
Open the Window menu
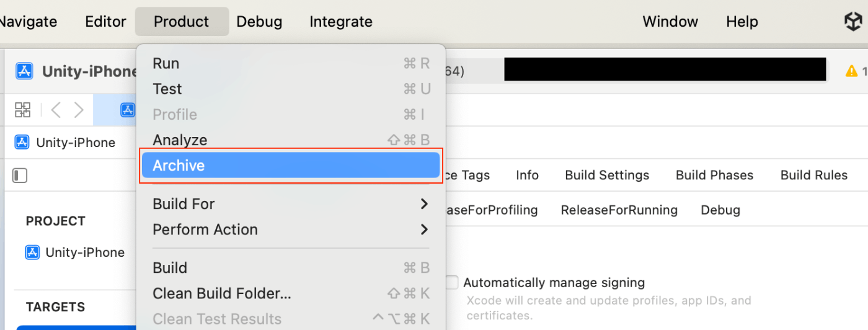(x=670, y=22)
